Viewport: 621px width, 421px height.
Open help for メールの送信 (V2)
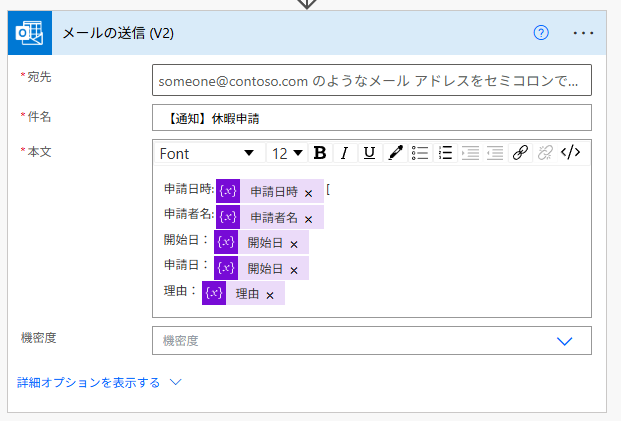[x=541, y=33]
